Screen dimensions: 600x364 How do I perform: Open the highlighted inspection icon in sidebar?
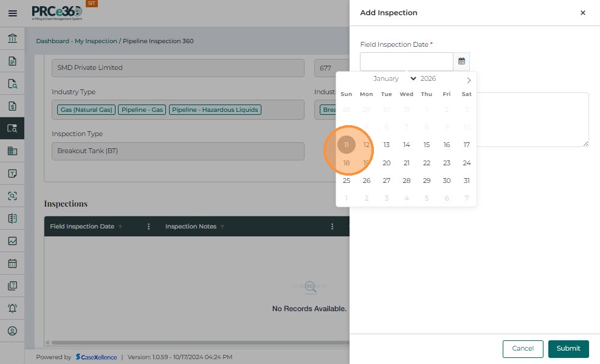pyautogui.click(x=12, y=128)
